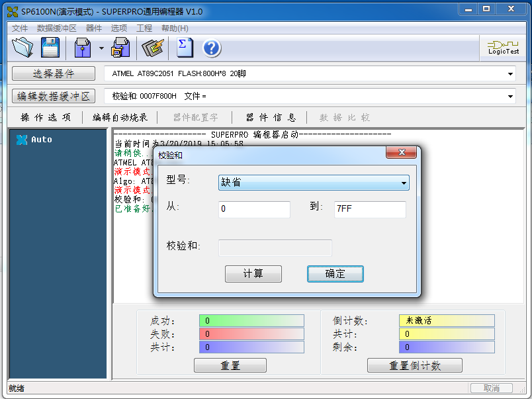The width and height of the screenshot is (532, 399).
Task: Save data with the floppy disk icon
Action: [50, 47]
